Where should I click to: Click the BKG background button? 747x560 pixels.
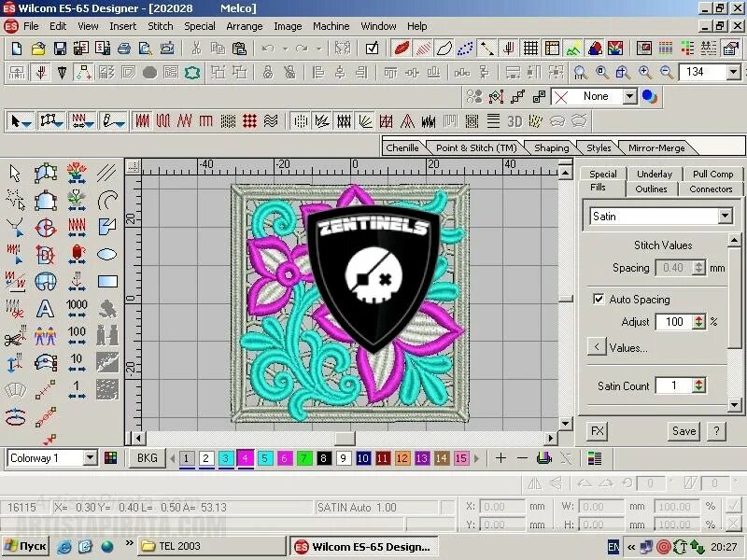pyautogui.click(x=148, y=458)
